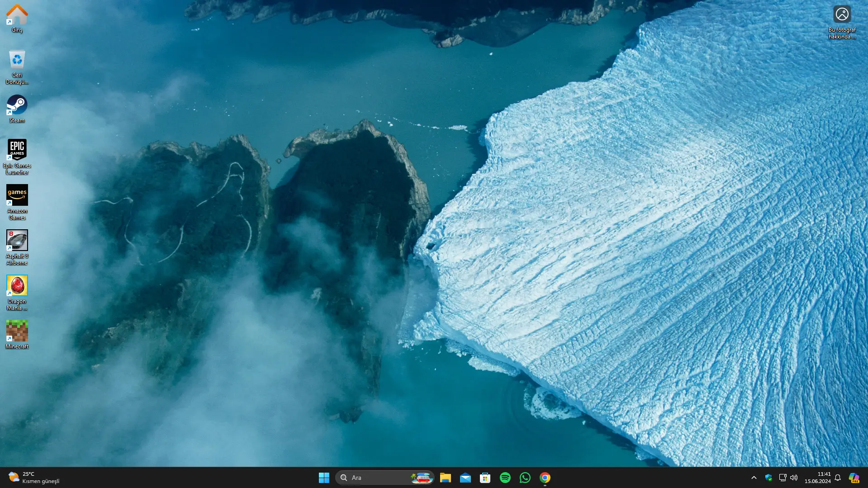This screenshot has width=868, height=488.
Task: Select the Epic Games Launcher shortcut
Action: point(17,156)
